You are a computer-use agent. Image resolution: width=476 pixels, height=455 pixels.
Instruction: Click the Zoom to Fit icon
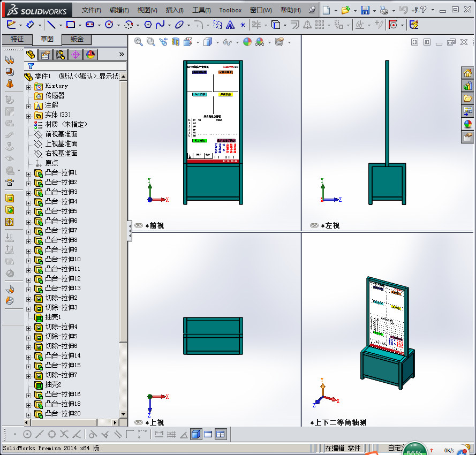[139, 42]
